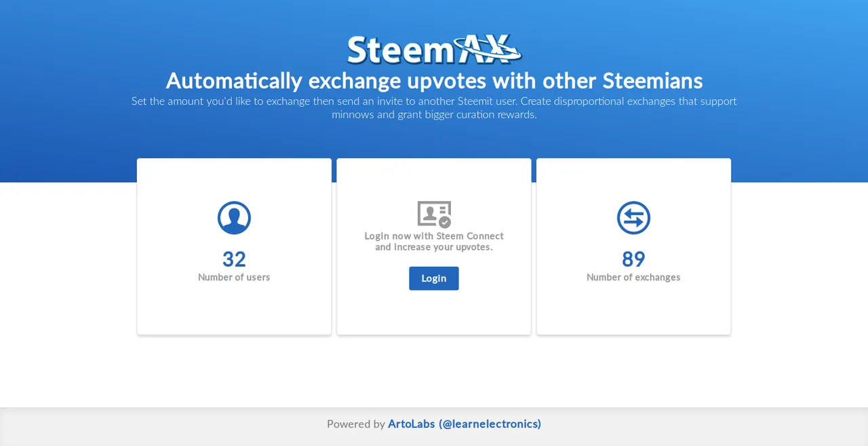Click the description paragraph about minnows
The height and width of the screenshot is (446, 868).
pyautogui.click(x=434, y=108)
